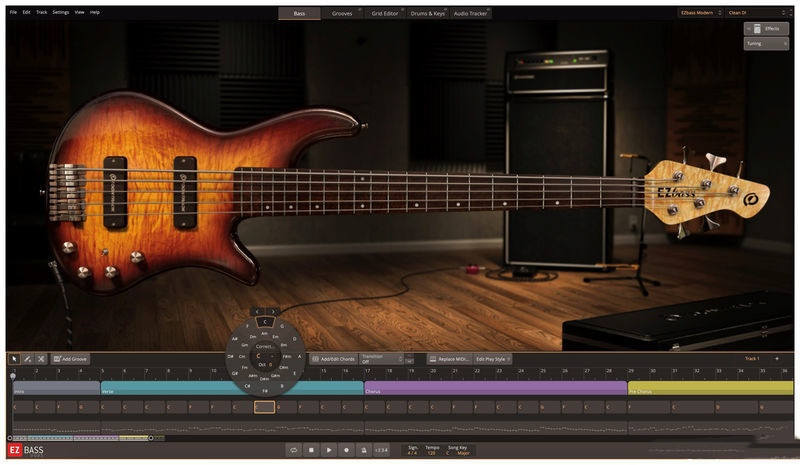
Task: Open the Transition dropdown
Action: [382, 359]
